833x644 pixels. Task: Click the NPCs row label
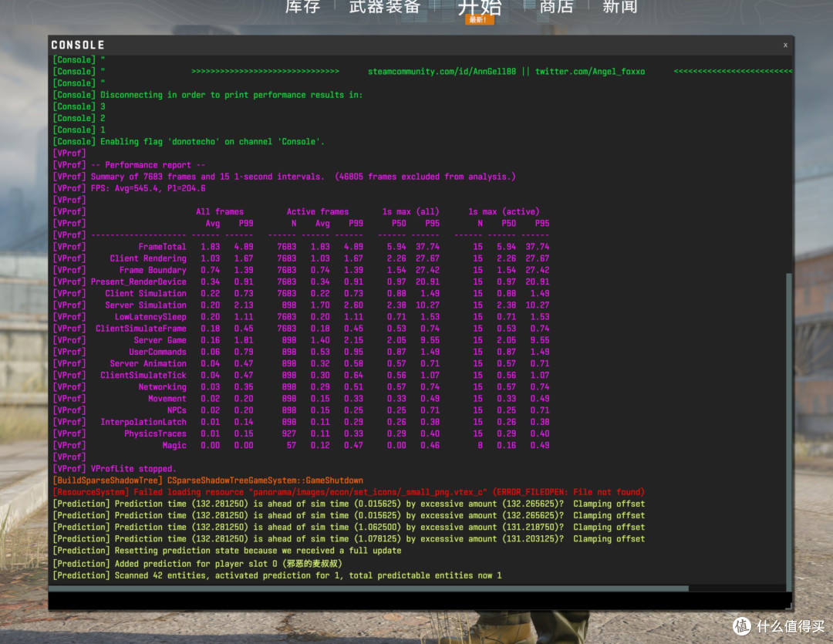(177, 411)
